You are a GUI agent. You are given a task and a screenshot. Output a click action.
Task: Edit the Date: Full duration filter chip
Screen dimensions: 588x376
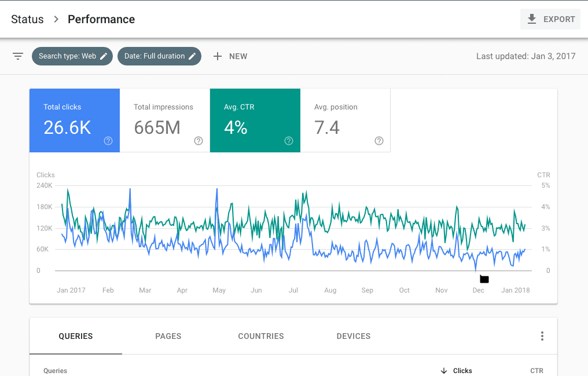pyautogui.click(x=159, y=56)
